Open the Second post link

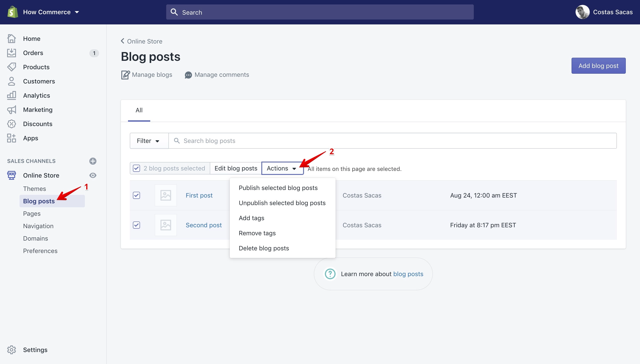click(x=204, y=225)
